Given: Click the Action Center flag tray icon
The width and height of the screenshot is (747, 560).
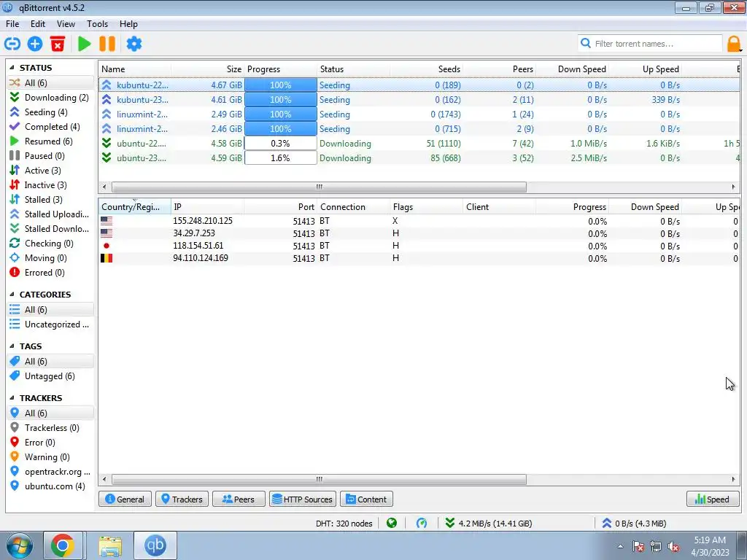Looking at the screenshot, I should click(x=638, y=547).
